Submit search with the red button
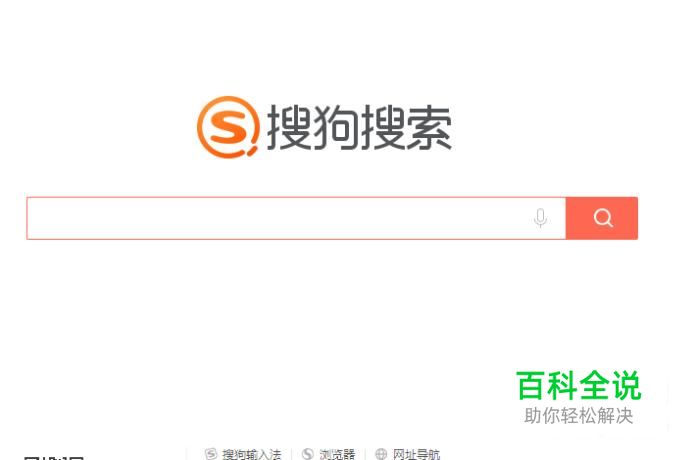 pyautogui.click(x=602, y=218)
